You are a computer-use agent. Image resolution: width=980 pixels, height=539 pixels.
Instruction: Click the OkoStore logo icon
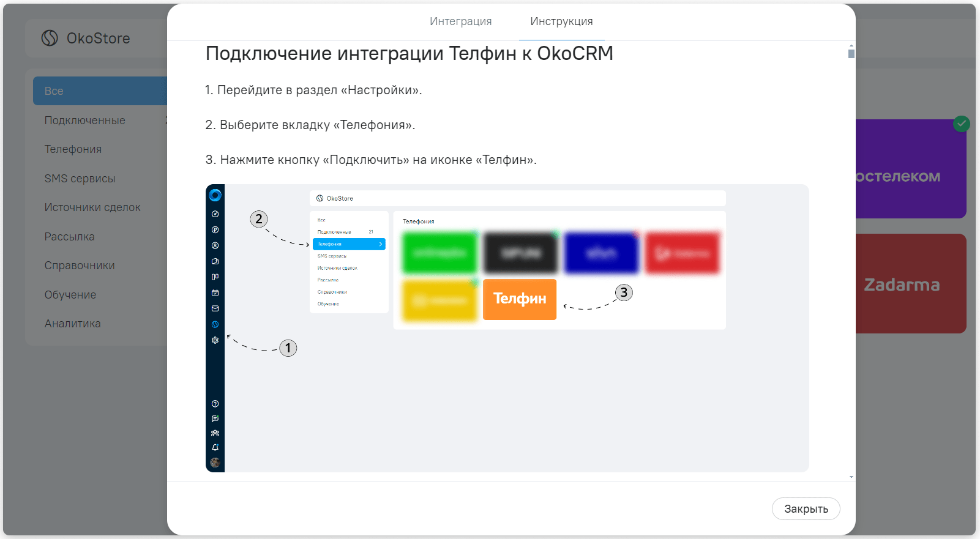tap(50, 38)
